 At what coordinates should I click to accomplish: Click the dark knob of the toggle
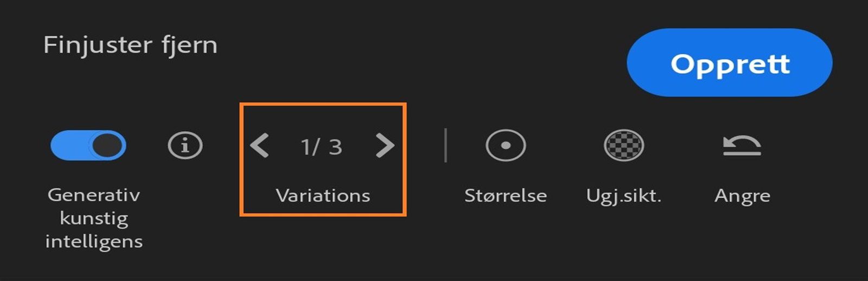107,145
